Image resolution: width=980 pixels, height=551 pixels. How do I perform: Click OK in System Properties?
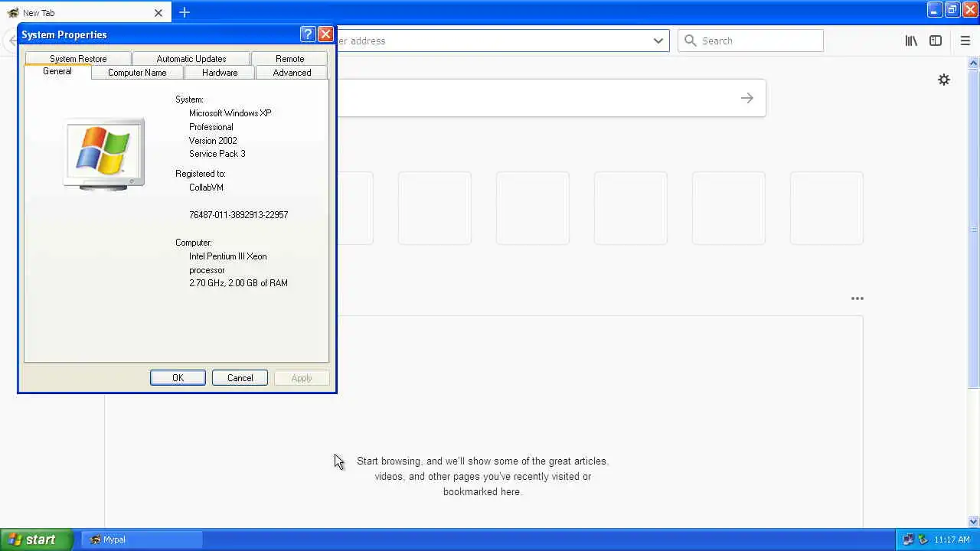point(178,378)
